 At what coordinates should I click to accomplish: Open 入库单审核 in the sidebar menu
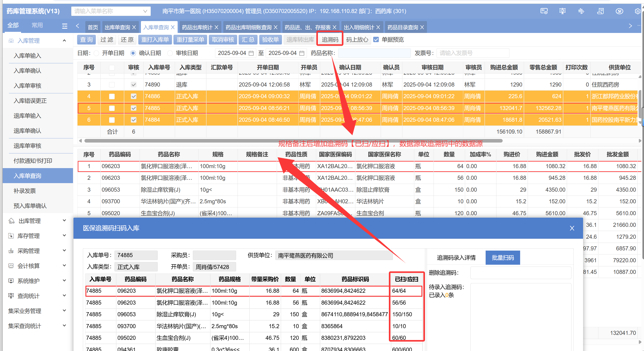[28, 86]
